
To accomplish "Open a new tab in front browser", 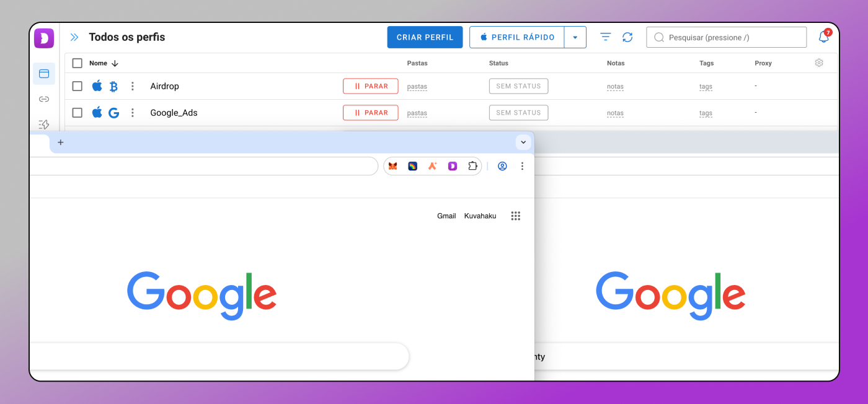I will click(x=61, y=142).
